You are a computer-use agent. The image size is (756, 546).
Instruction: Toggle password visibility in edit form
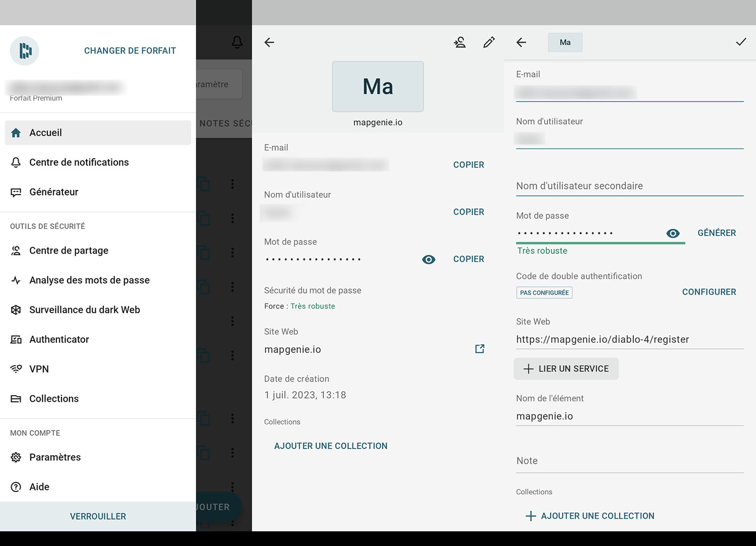tap(673, 233)
